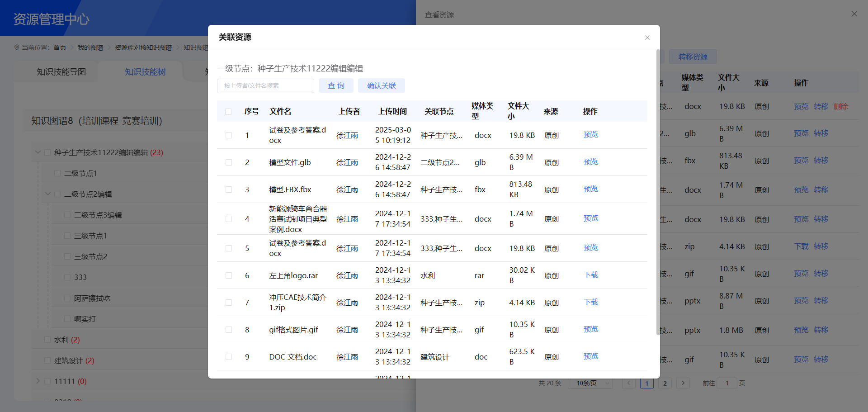Download 左上角logo.rar via 下载 link

pyautogui.click(x=590, y=275)
